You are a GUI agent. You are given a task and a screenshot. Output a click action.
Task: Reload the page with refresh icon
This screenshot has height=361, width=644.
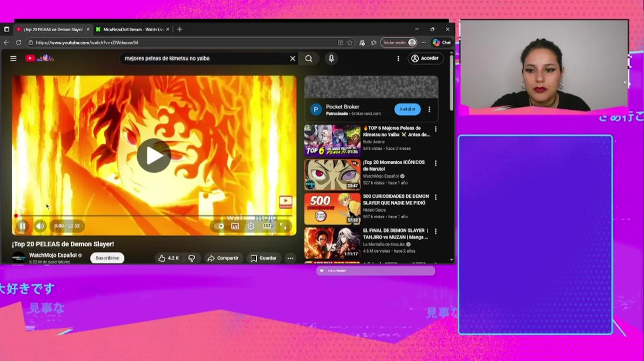[19, 43]
